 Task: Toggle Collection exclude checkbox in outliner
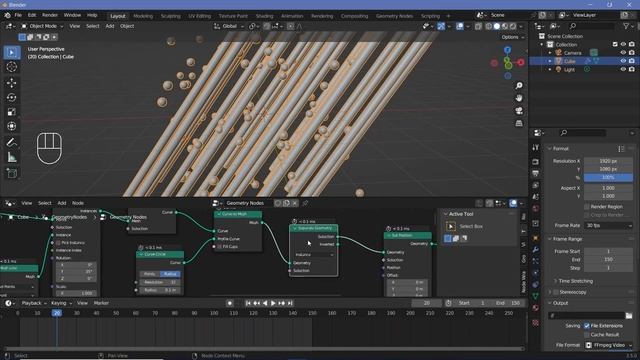click(615, 44)
